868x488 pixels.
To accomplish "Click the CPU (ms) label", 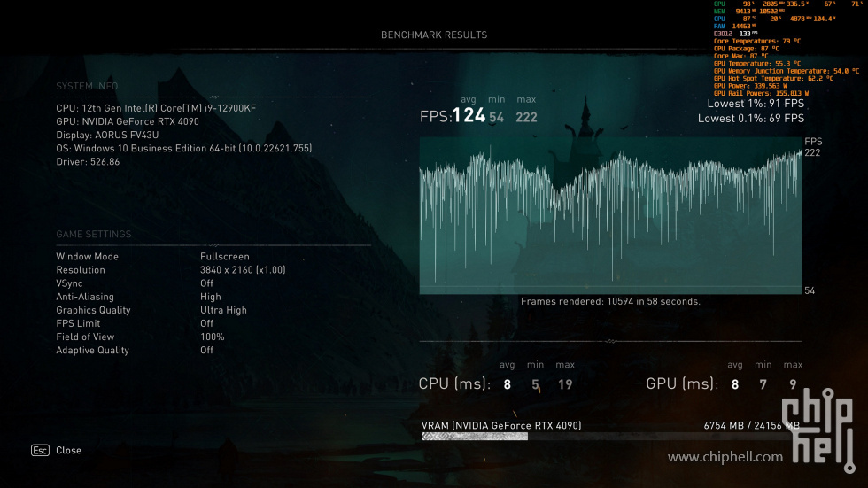I will (x=454, y=384).
